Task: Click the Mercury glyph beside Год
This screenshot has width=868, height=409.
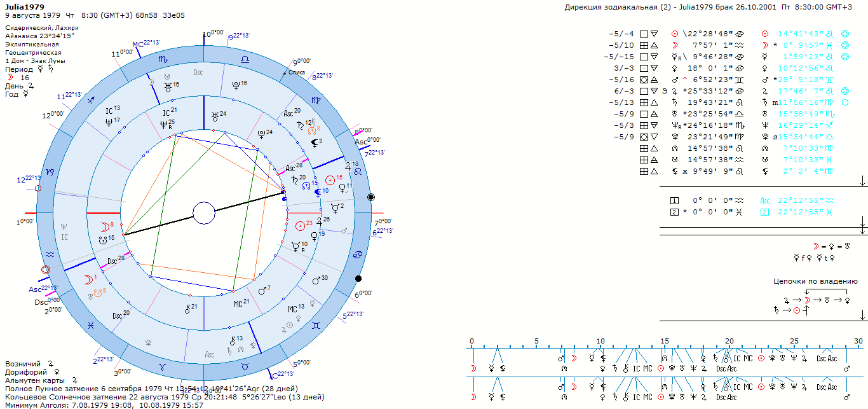Action: (x=25, y=94)
